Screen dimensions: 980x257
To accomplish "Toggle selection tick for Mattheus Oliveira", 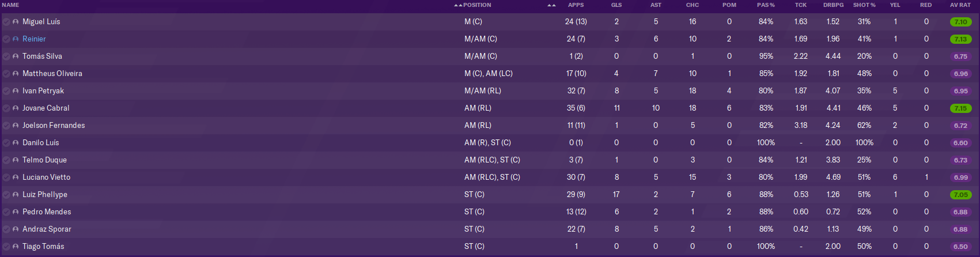I will [6, 74].
